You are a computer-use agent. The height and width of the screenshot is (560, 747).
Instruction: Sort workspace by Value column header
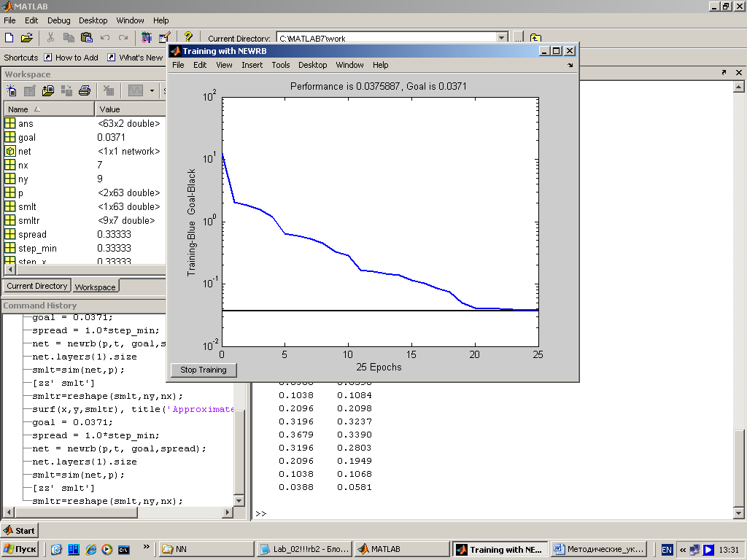click(130, 109)
